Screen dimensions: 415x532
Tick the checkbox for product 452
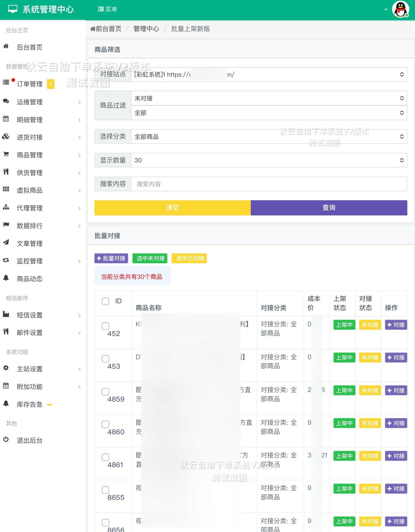click(105, 326)
